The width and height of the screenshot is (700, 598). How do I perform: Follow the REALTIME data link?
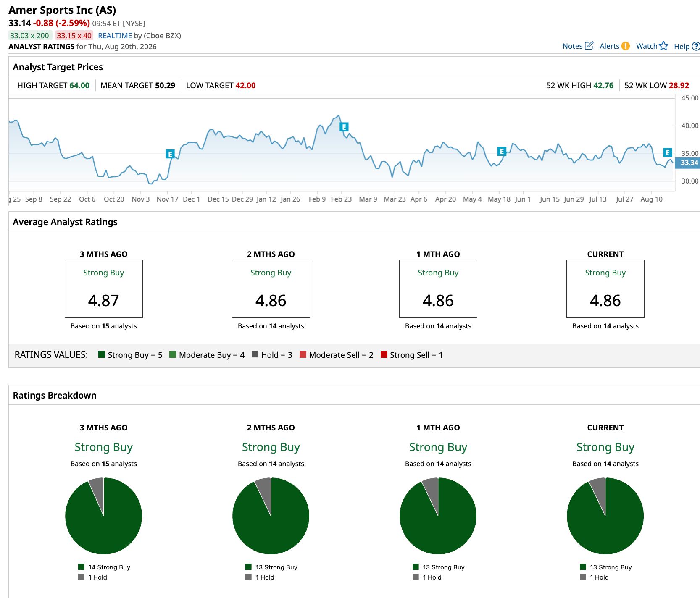[115, 36]
